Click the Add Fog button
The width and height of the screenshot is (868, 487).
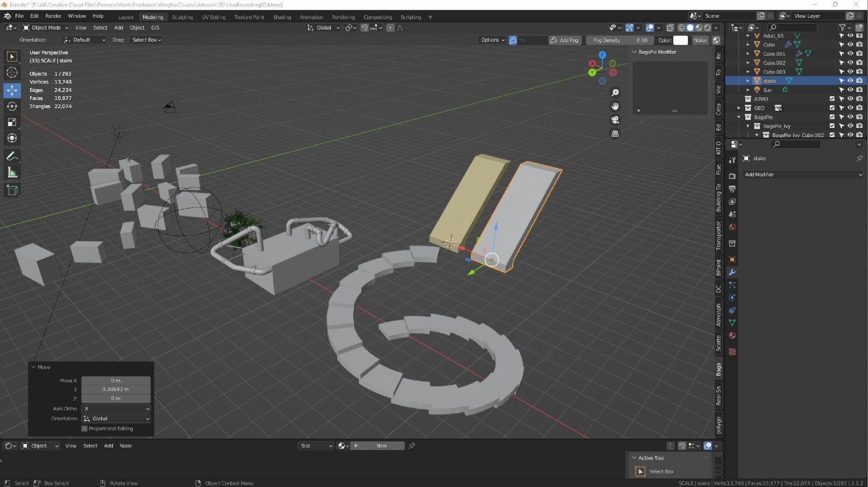tap(564, 40)
